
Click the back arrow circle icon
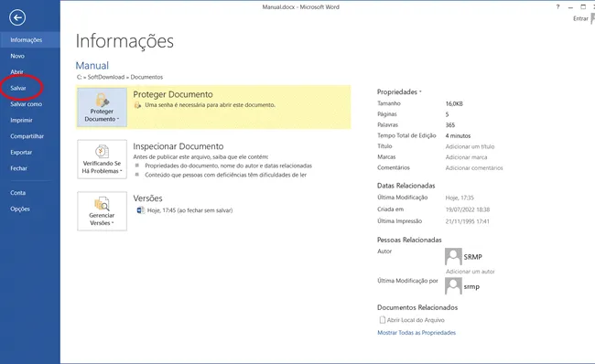[x=17, y=17]
